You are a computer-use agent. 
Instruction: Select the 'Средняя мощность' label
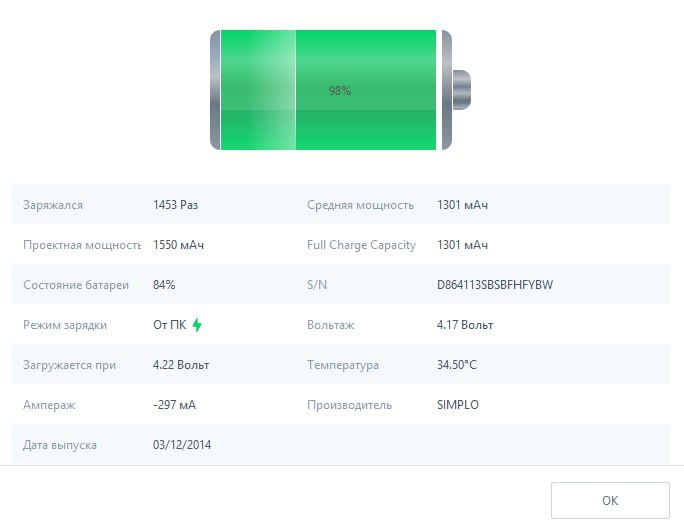pyautogui.click(x=360, y=205)
